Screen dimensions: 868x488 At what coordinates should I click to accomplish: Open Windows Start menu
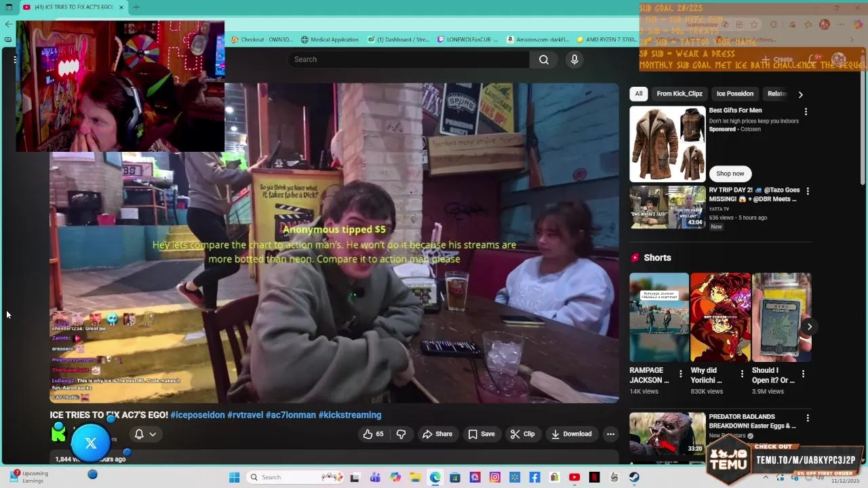(x=234, y=477)
